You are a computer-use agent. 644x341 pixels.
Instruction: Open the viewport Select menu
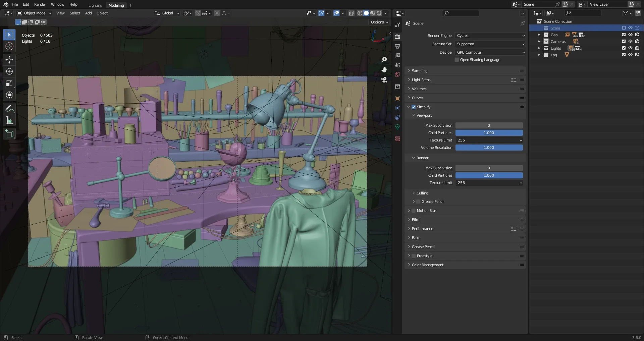(75, 13)
